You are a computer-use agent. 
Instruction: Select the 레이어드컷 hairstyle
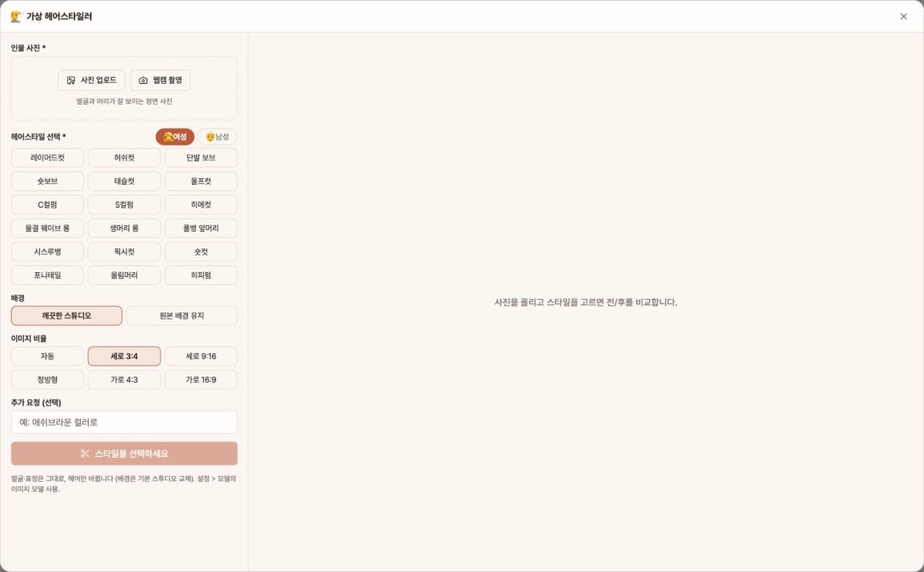coord(48,157)
